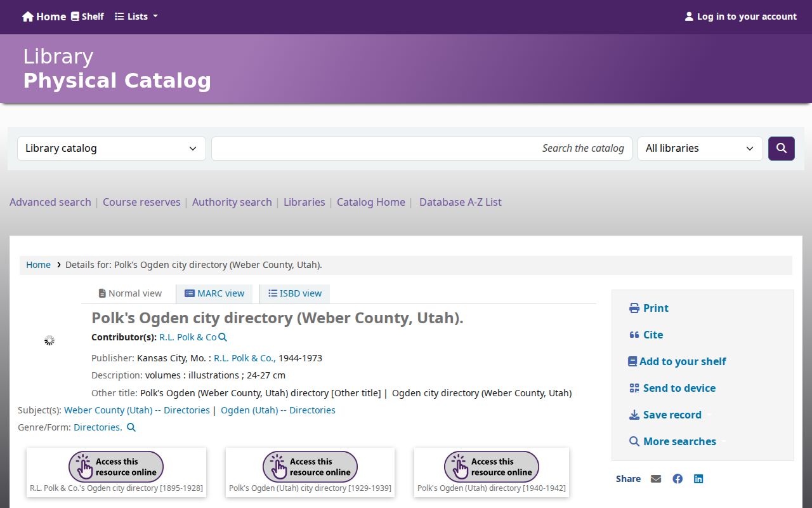The image size is (812, 508).
Task: Click the magnifier icon after Directories.
Action: pyautogui.click(x=131, y=427)
